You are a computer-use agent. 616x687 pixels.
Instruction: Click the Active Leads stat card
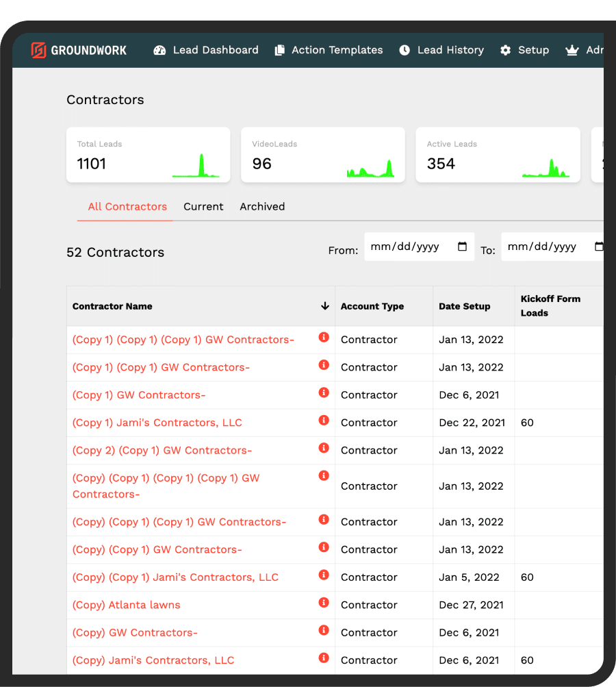[498, 154]
